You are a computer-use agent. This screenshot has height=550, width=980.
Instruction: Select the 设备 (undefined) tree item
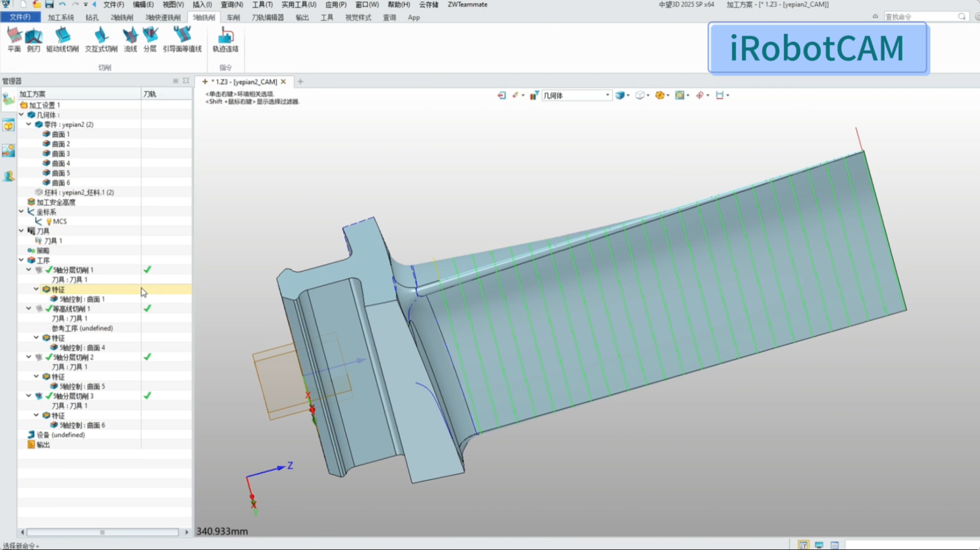(x=56, y=435)
